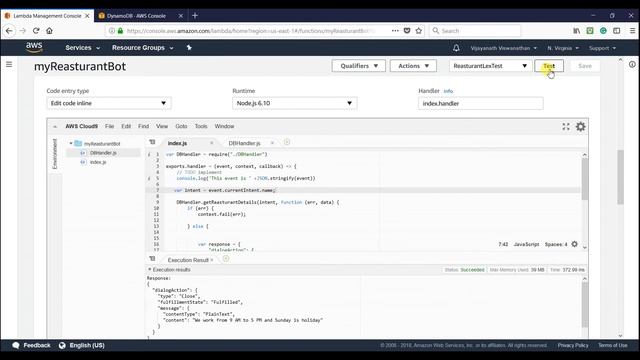Open the account name dropdown

[503, 48]
